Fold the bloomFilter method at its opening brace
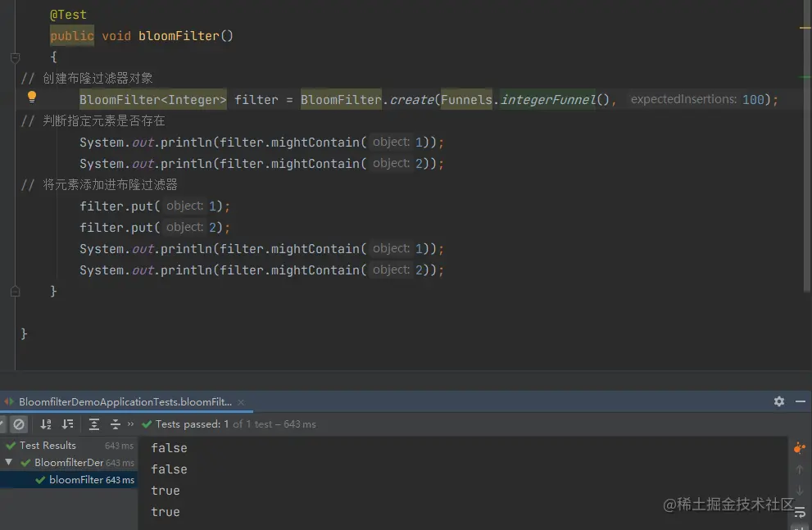The height and width of the screenshot is (530, 812). (15, 57)
